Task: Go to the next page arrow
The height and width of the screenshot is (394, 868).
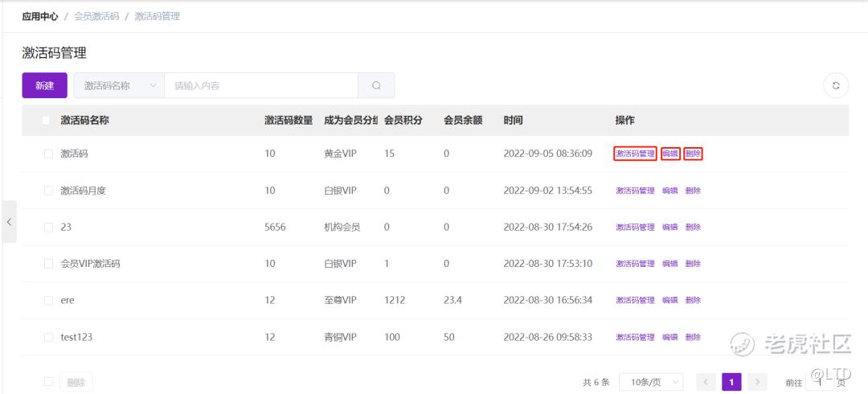Action: tap(756, 382)
